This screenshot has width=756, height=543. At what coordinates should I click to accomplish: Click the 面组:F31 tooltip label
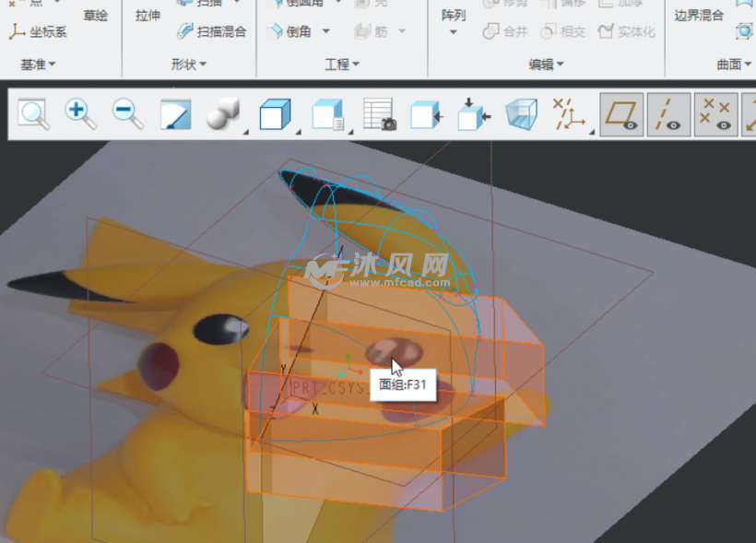(x=403, y=384)
